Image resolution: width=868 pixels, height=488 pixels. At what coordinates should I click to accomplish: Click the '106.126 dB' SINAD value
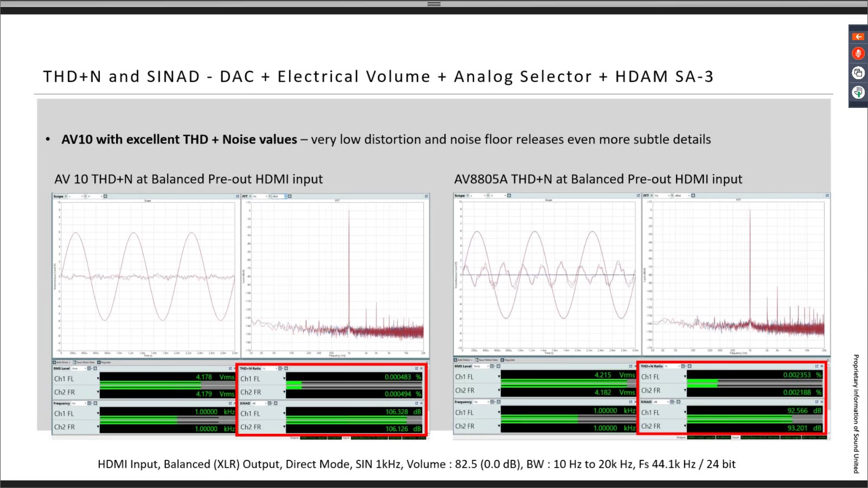[403, 429]
